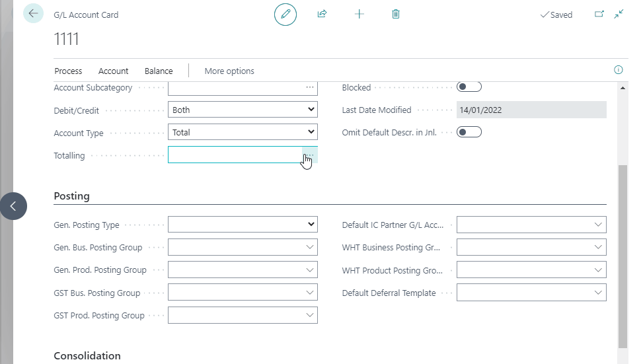Open the Account Type dropdown

pos(243,132)
